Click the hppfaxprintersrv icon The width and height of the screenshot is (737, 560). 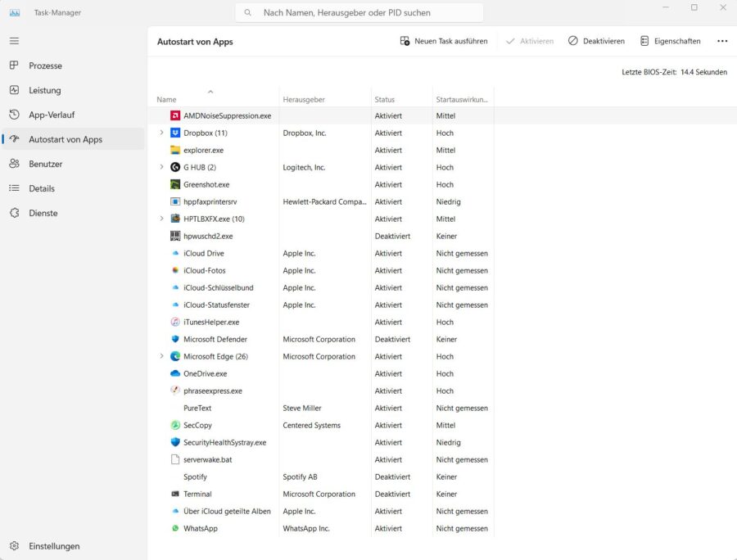pos(175,201)
